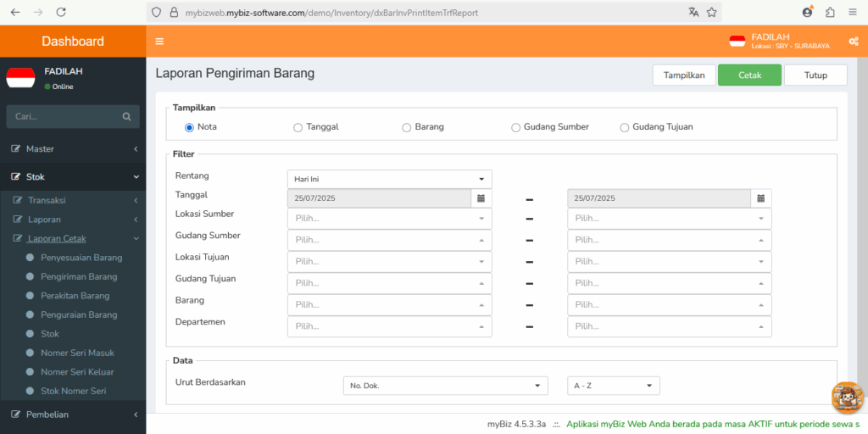Click the edit icon beside Pembelian menu
The width and height of the screenshot is (868, 434).
[15, 414]
